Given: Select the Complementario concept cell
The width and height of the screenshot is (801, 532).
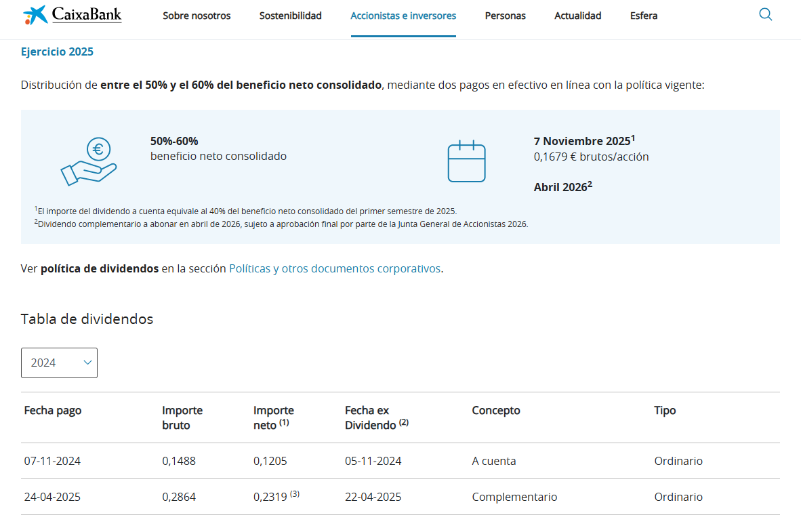Looking at the screenshot, I should point(514,497).
